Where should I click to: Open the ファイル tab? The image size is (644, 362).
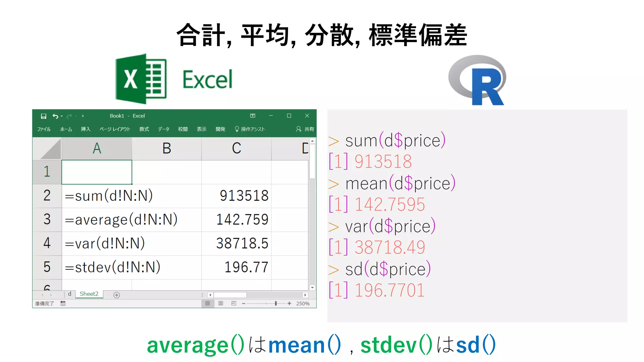(x=44, y=129)
